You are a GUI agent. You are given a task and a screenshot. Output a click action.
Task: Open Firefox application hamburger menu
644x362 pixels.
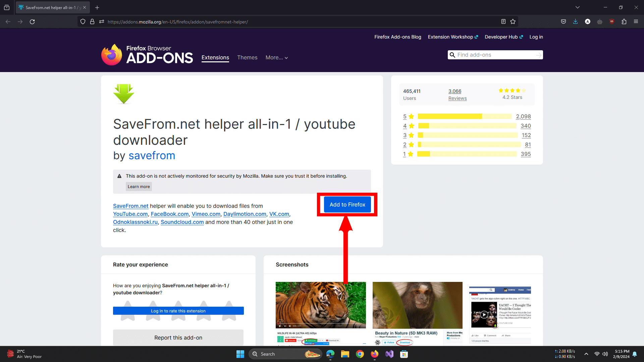[x=636, y=22]
